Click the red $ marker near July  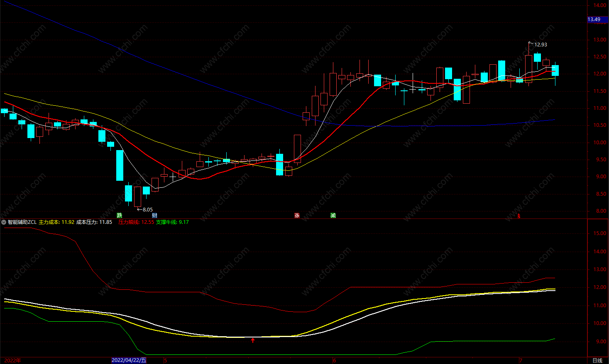(x=519, y=216)
